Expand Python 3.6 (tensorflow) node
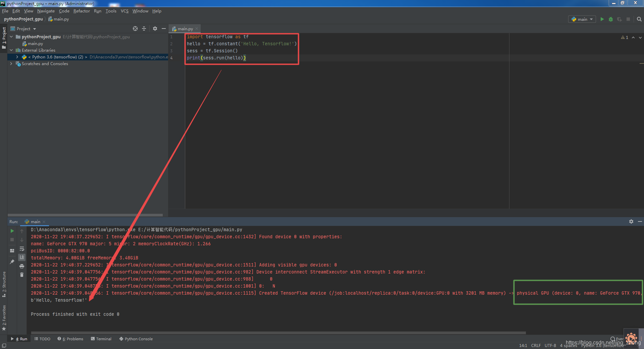Screen dimensions: 644x349 17,57
